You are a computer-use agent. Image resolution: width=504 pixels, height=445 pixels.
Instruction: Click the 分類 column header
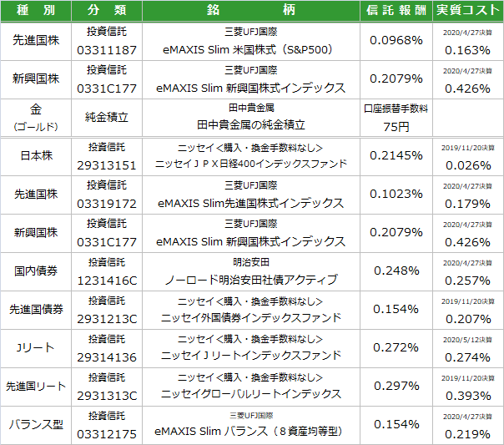[x=107, y=11]
